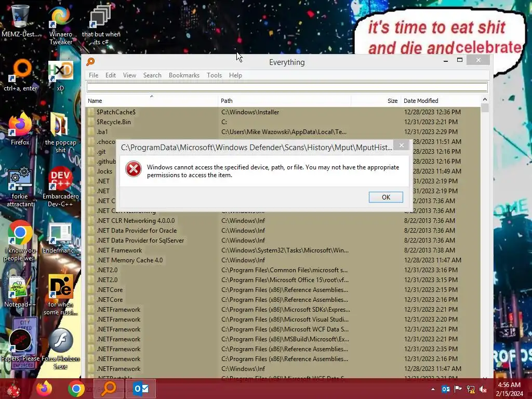The width and height of the screenshot is (532, 399).
Task: Select the $Recycle.Bin row
Action: [x=283, y=122]
